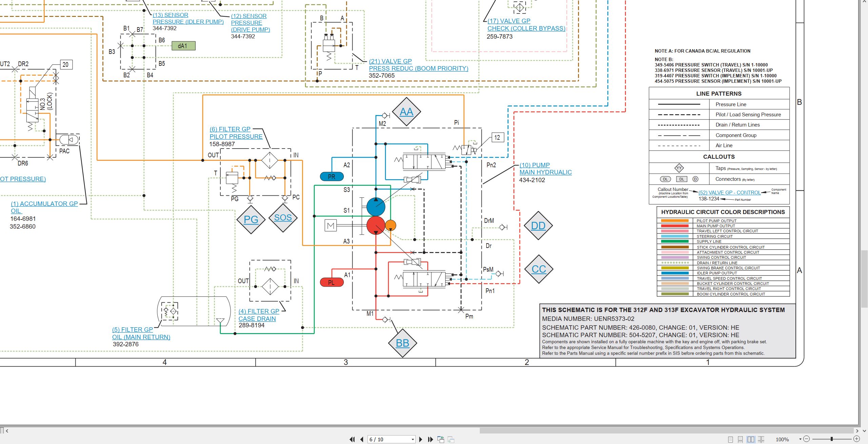The image size is (868, 444).
Task: Click the zoom out minus button
Action: [x=807, y=439]
